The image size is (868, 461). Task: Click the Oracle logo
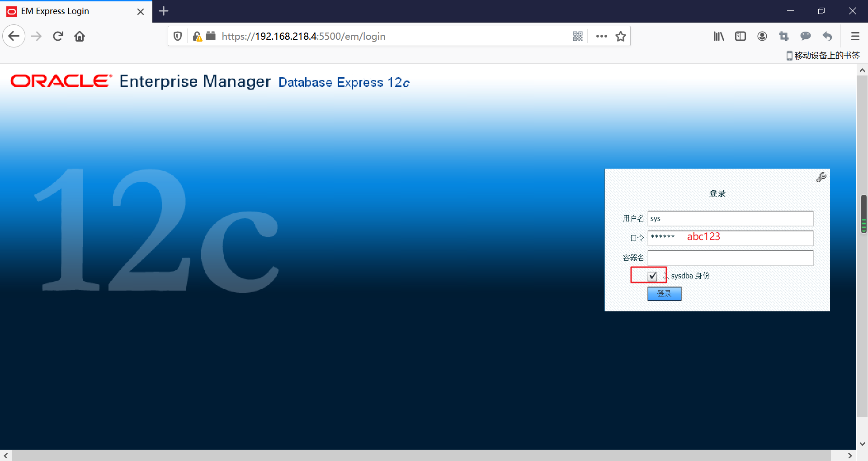(61, 81)
